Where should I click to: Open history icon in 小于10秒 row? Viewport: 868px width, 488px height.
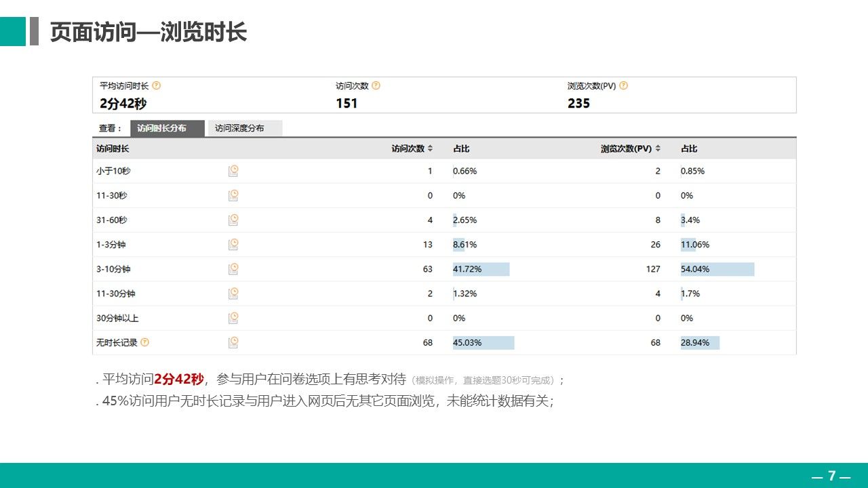[233, 171]
